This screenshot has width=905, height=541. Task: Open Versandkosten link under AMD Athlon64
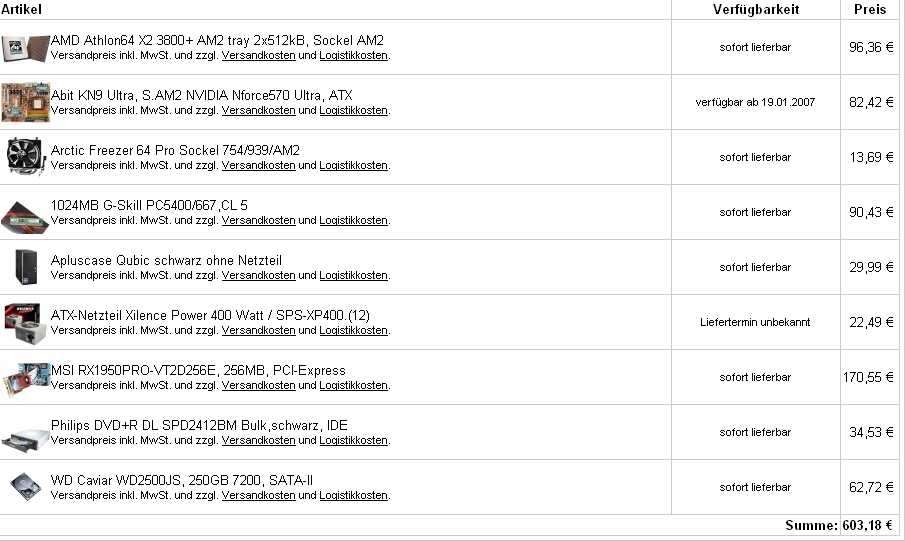click(259, 55)
